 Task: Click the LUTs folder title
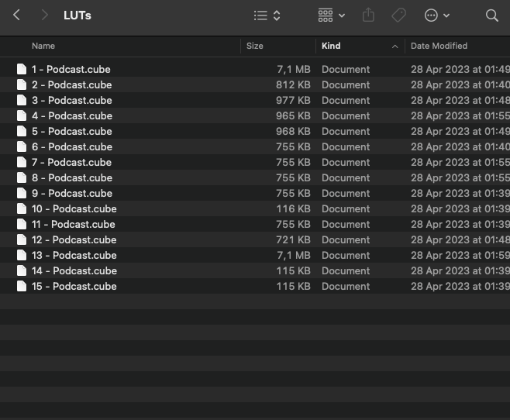[78, 15]
